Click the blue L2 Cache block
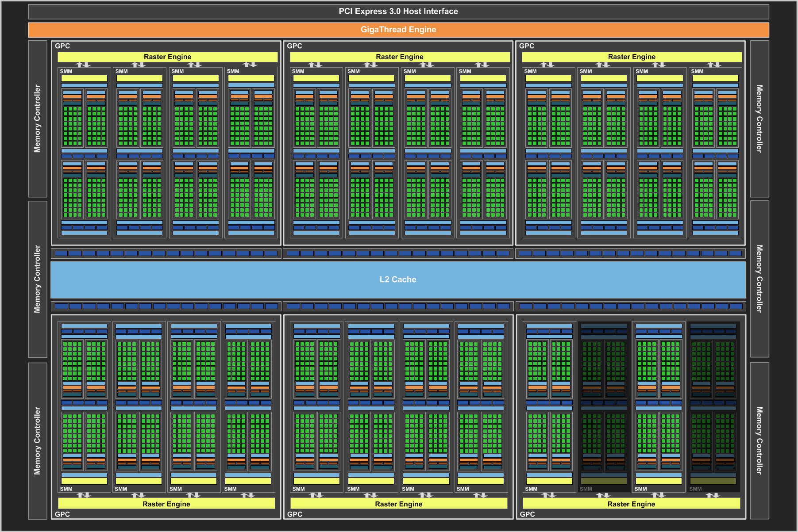Screen dimensions: 798x532 pos(398,279)
